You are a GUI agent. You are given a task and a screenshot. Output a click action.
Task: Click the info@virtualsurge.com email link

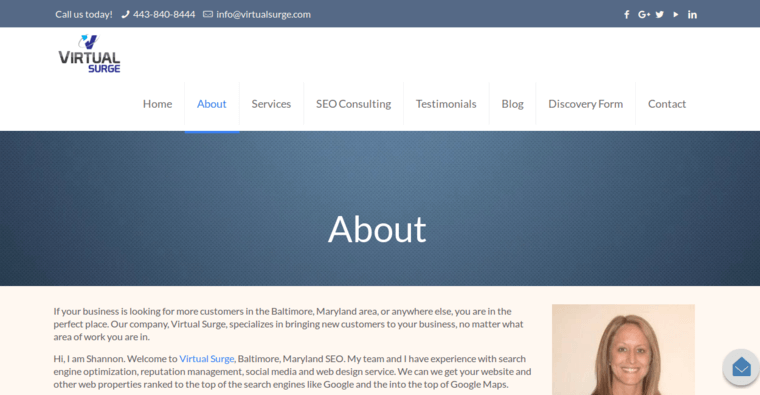264,15
